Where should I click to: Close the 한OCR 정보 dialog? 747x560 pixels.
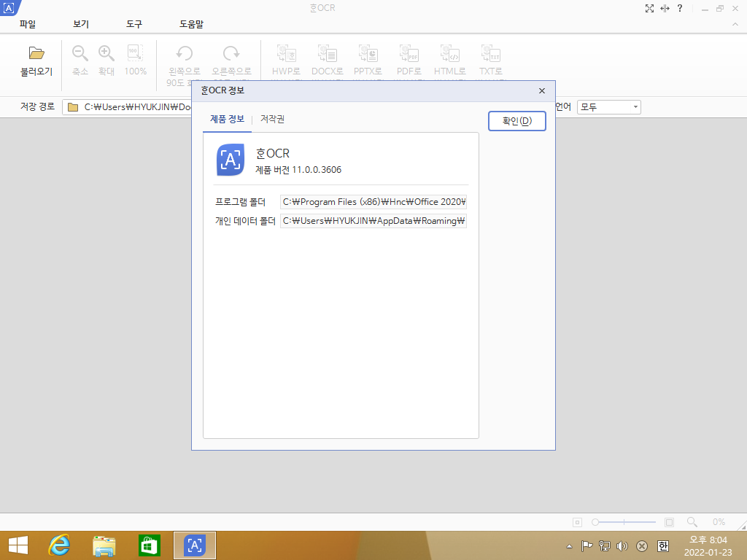tap(542, 91)
